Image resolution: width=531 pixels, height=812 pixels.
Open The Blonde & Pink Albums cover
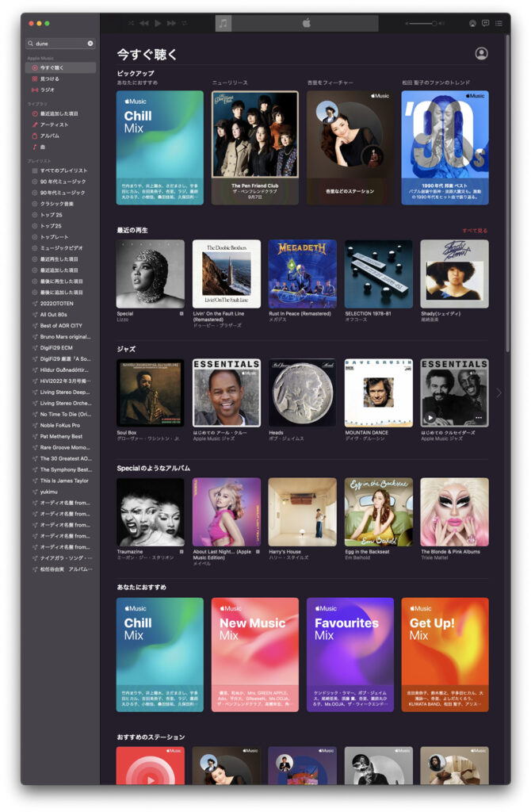tap(454, 512)
